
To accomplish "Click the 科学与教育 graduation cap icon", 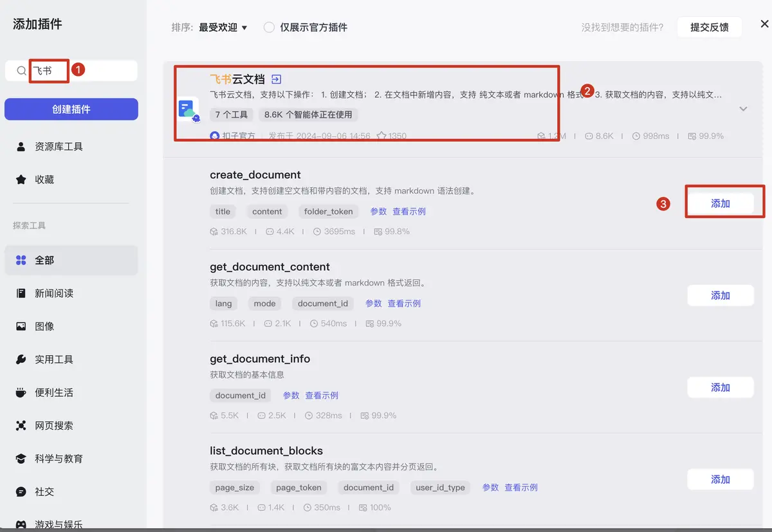I will [21, 459].
